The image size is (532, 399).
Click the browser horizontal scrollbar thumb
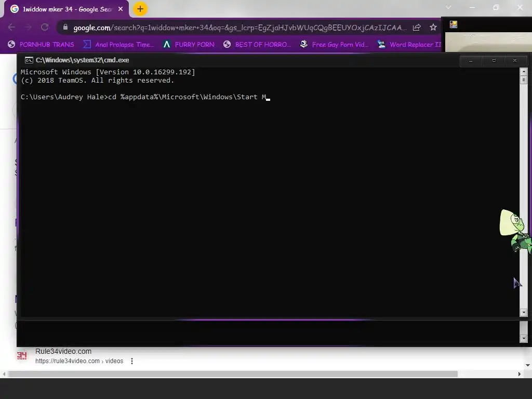point(233,374)
